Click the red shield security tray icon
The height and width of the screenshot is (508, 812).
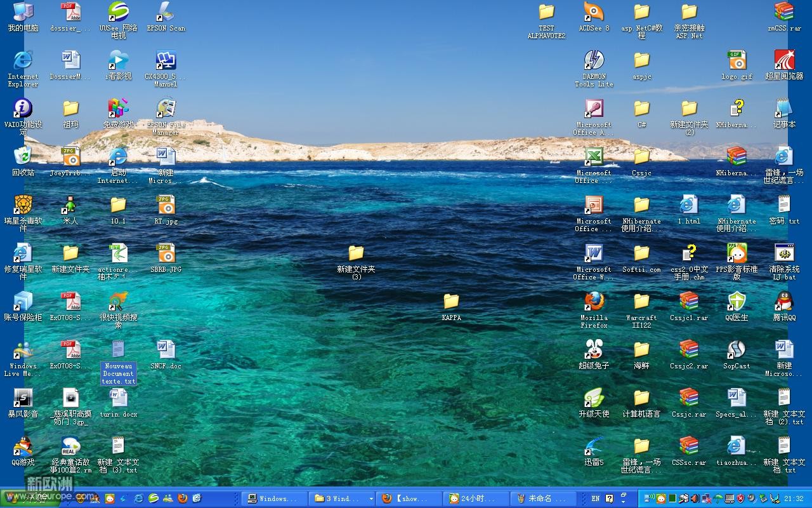tap(740, 499)
